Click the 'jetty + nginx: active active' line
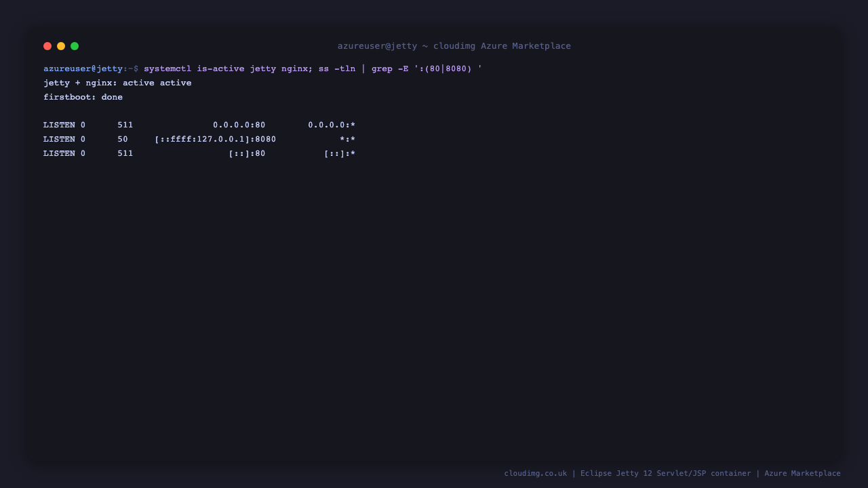 click(117, 83)
